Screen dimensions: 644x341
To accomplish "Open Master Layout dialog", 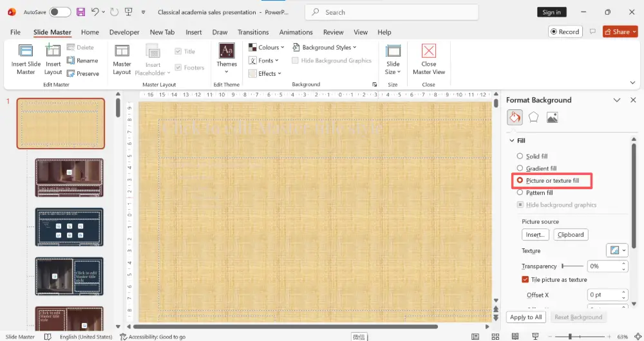I will coord(122,60).
